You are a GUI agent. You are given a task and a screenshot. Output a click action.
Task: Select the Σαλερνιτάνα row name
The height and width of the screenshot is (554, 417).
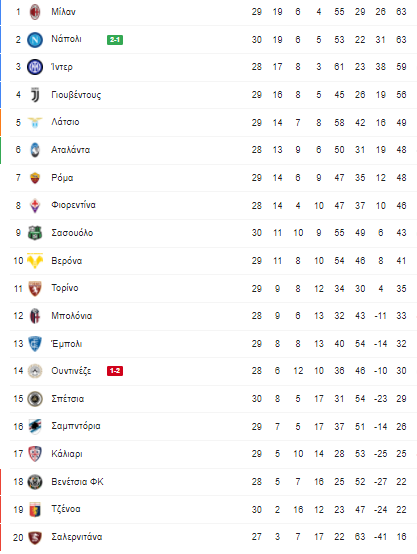click(77, 537)
